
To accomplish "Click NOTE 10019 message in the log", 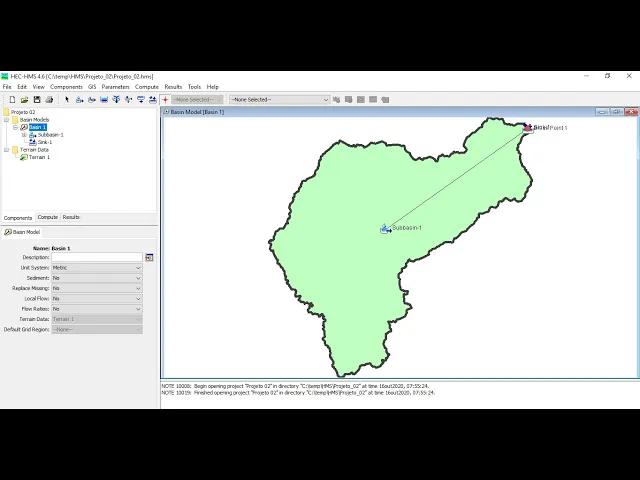I will pos(298,393).
